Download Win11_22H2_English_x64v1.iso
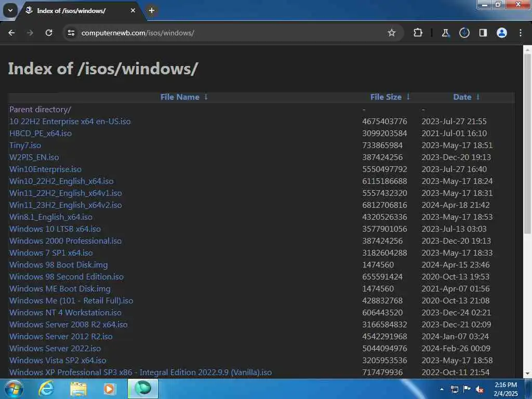This screenshot has width=532, height=399. coord(65,193)
